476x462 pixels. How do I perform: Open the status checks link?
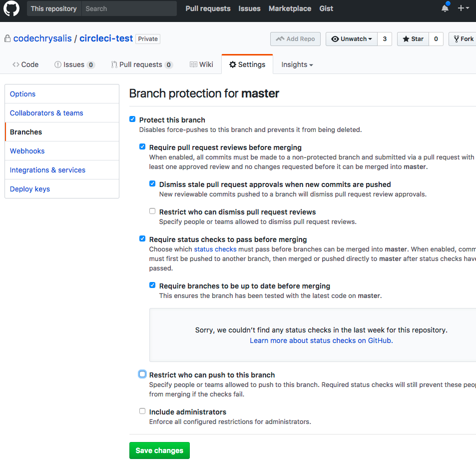tap(215, 249)
